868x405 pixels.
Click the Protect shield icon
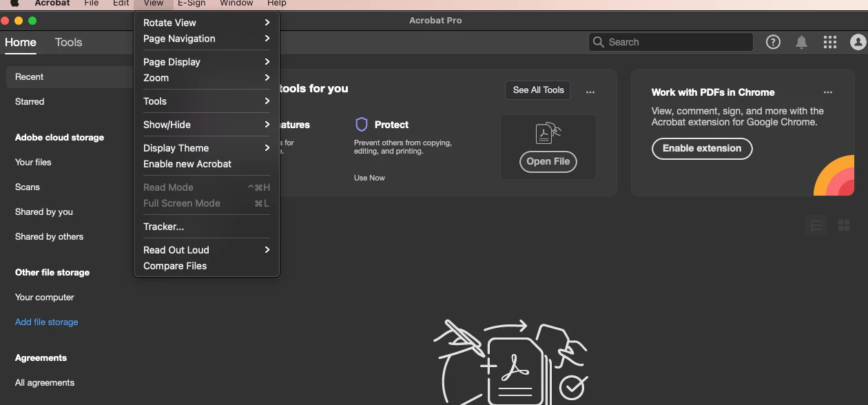coord(362,124)
